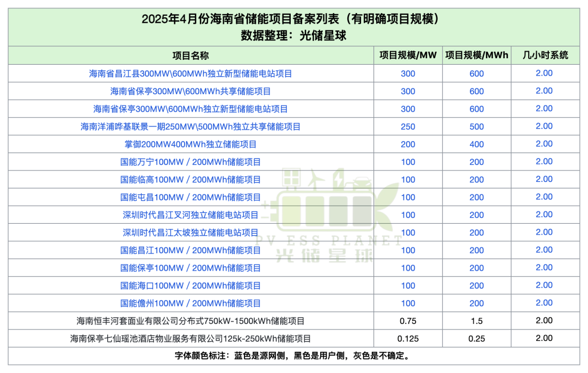Click '国能海口100MW / 200MWh储能项目' row name

191,285
